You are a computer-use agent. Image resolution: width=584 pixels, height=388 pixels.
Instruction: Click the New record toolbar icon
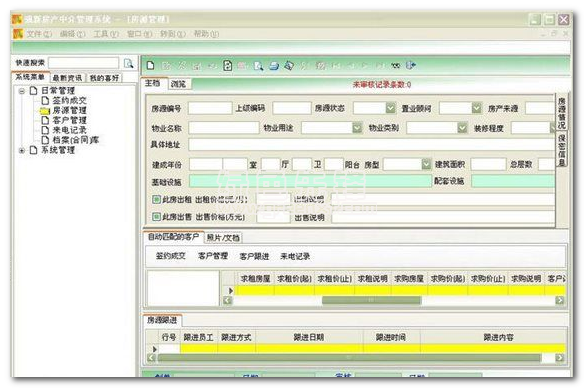coord(150,66)
